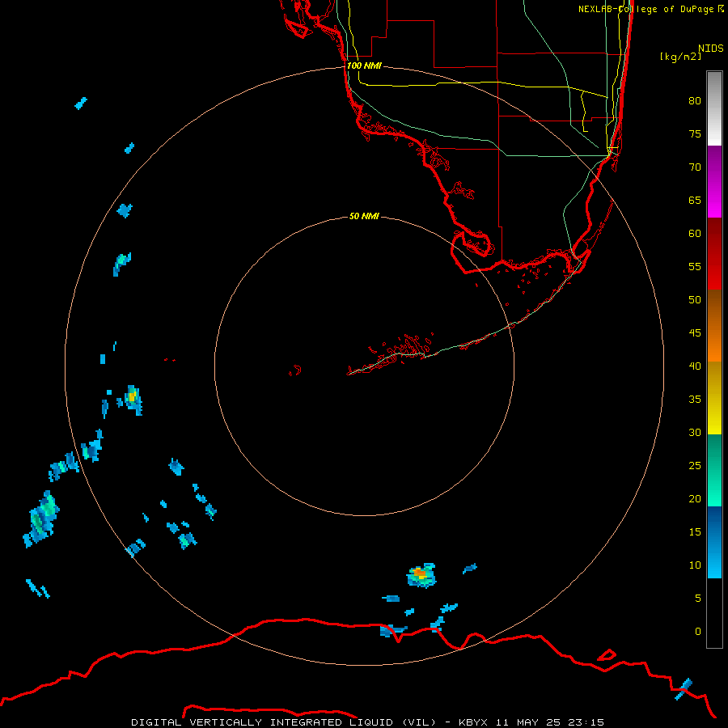Click the legend value "75"

point(695,133)
